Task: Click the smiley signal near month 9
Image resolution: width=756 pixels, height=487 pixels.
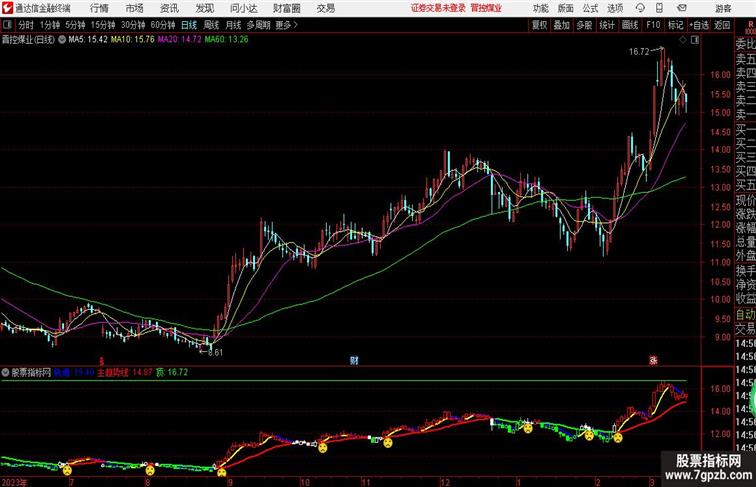Action: point(221,472)
